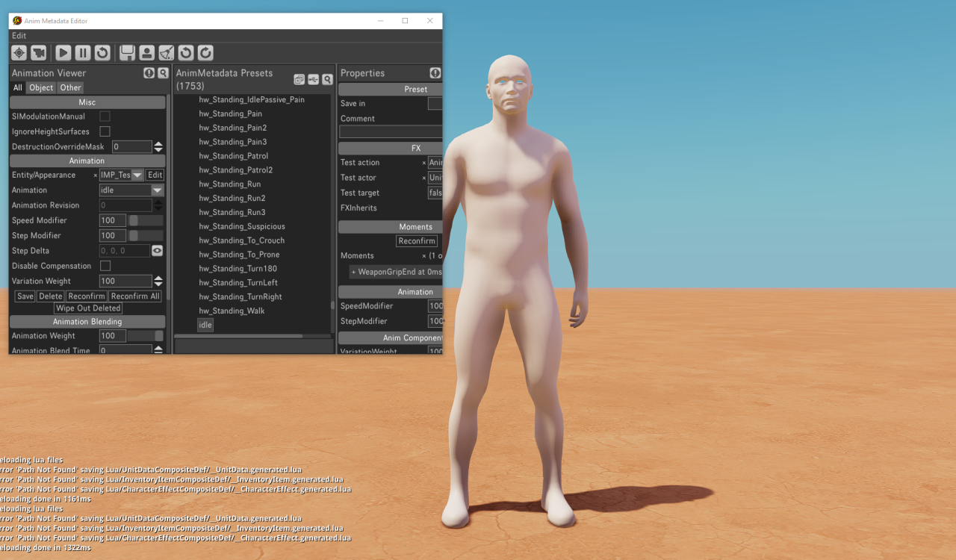Click the warning icon in Properties header
This screenshot has height=560, width=956.
click(x=435, y=73)
